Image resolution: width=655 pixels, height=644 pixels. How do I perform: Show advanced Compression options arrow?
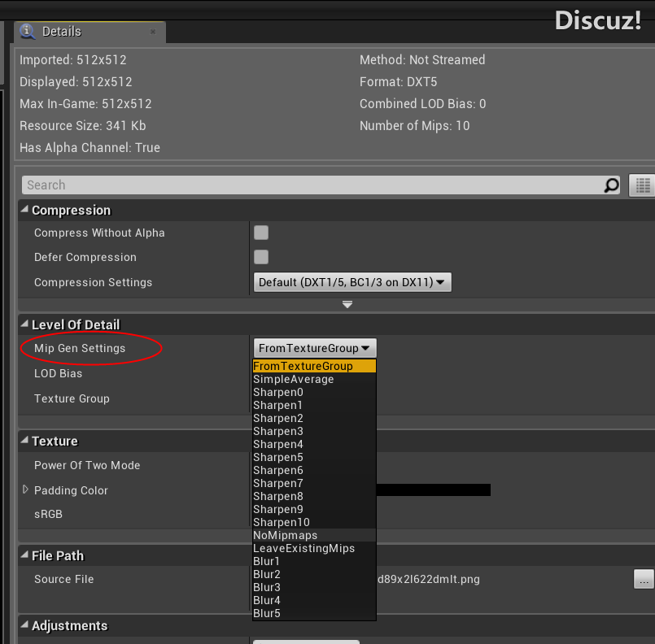(347, 305)
